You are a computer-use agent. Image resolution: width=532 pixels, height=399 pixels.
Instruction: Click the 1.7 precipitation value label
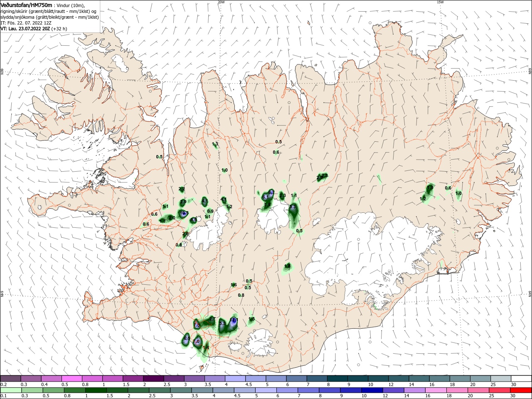point(163,221)
